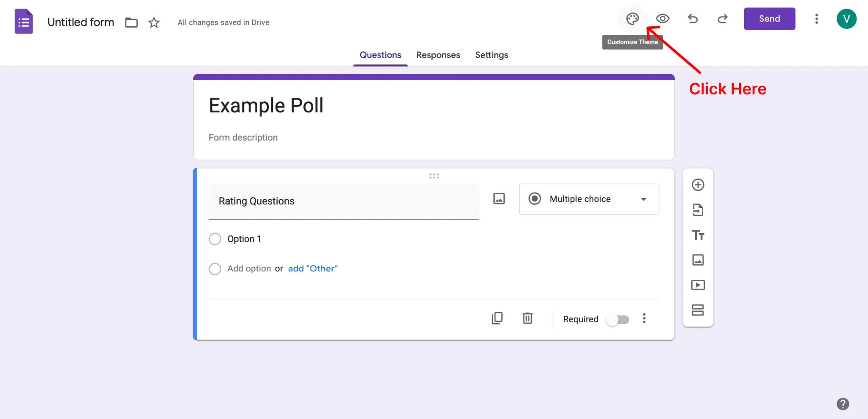Add a section from the sidebar

[x=698, y=310]
